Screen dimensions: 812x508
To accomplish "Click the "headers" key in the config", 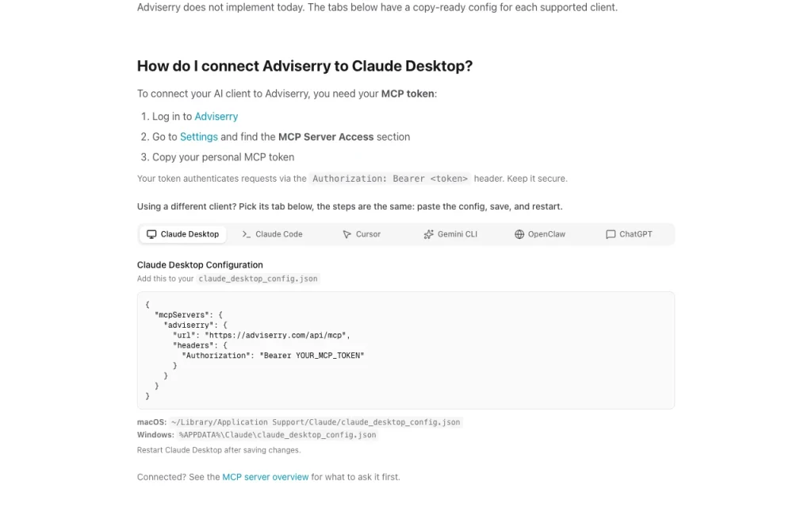I will pyautogui.click(x=193, y=345).
